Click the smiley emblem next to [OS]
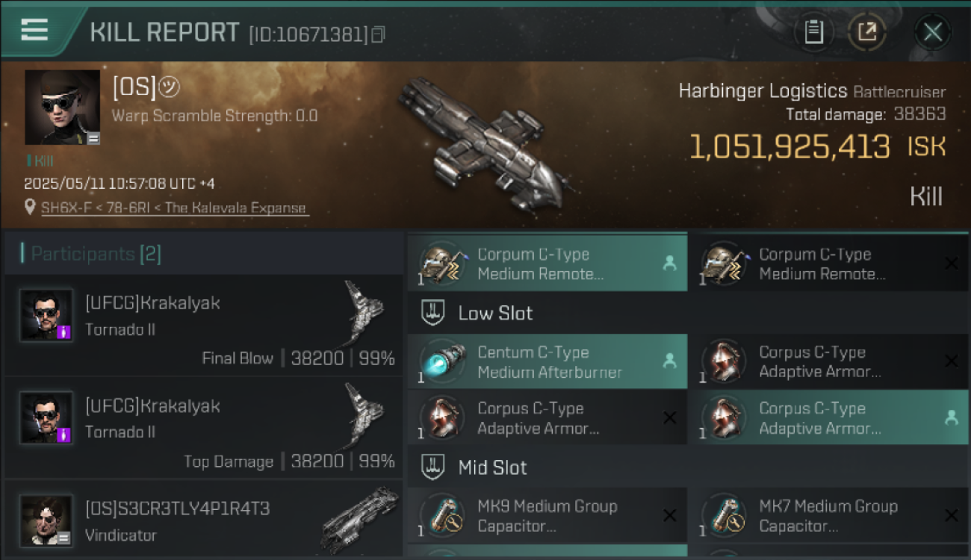The image size is (971, 560). click(169, 87)
